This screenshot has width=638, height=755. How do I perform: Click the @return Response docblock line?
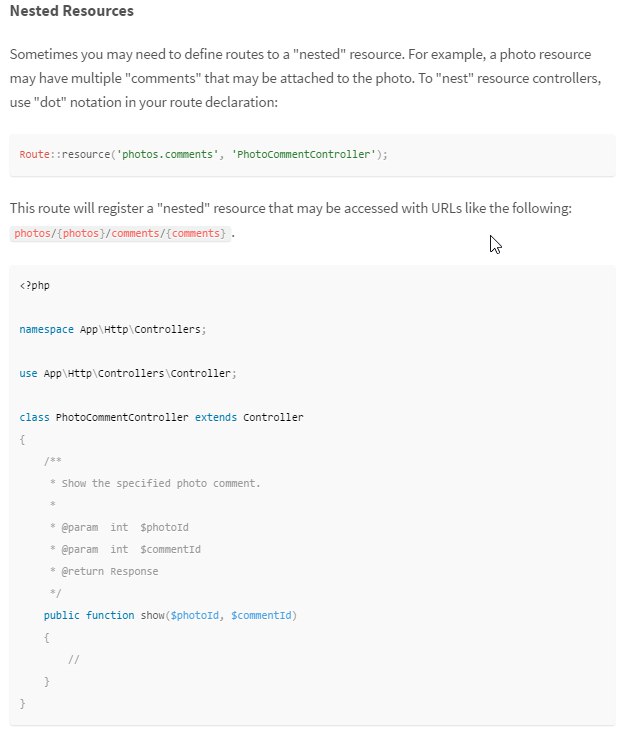pyautogui.click(x=104, y=571)
